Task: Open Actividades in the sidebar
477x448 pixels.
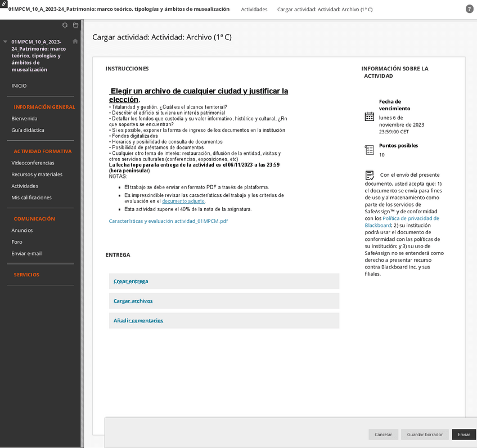Action: click(25, 186)
